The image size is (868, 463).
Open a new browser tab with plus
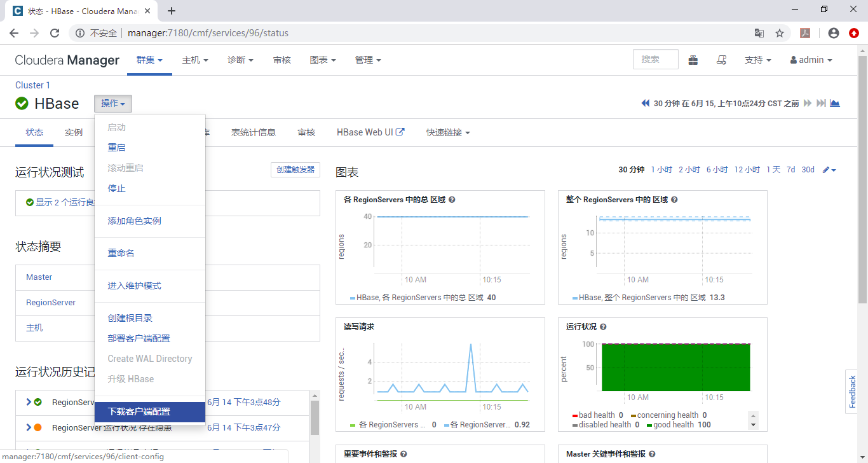(172, 11)
